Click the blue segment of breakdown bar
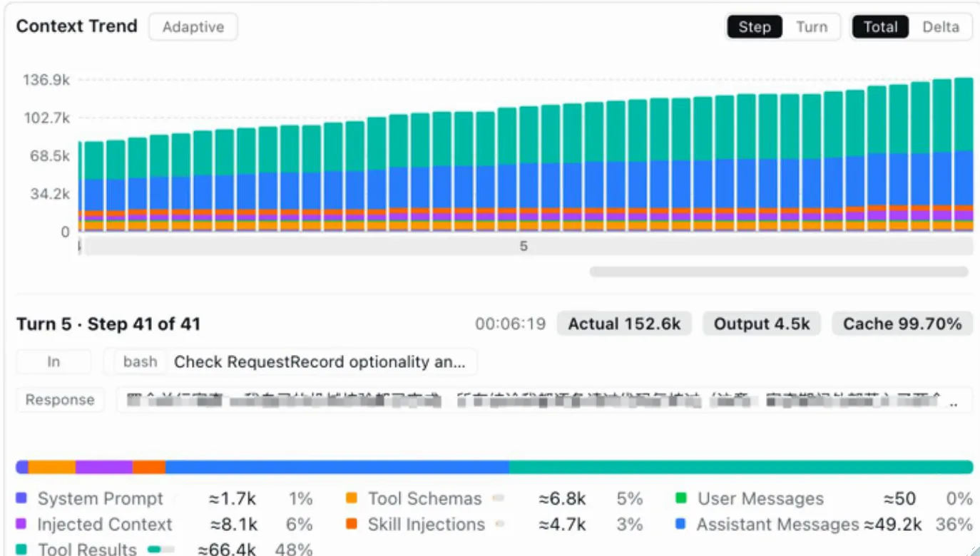 337,467
